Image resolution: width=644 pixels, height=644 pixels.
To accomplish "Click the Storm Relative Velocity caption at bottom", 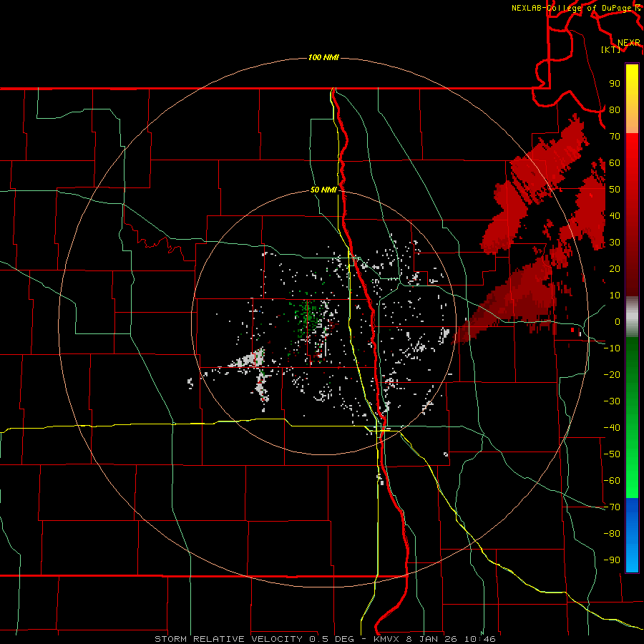I will 325,639.
